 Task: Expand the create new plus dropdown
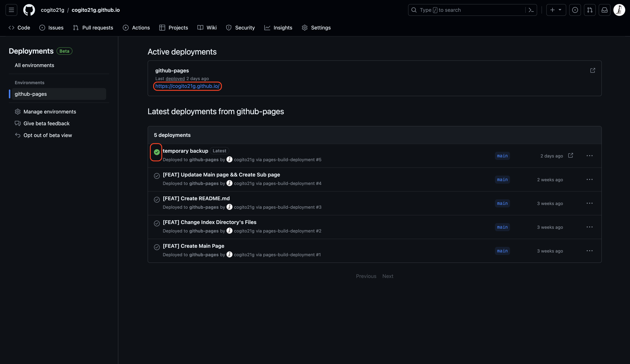tap(556, 10)
